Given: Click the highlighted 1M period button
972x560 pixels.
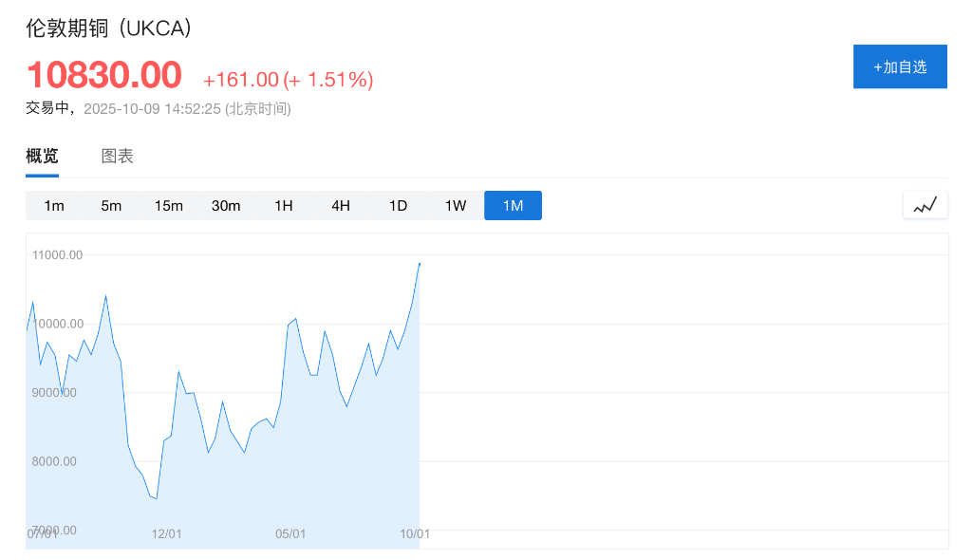Looking at the screenshot, I should pos(513,206).
